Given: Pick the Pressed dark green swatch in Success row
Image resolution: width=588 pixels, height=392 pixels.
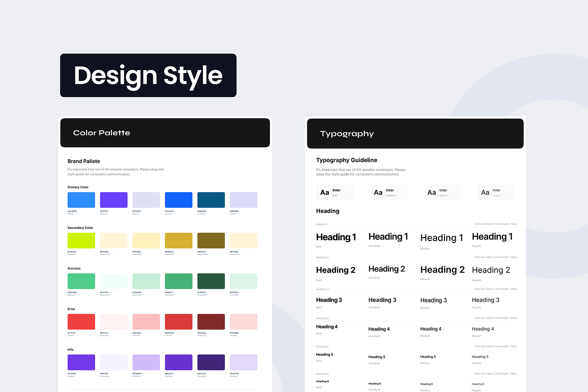Looking at the screenshot, I should [x=211, y=281].
